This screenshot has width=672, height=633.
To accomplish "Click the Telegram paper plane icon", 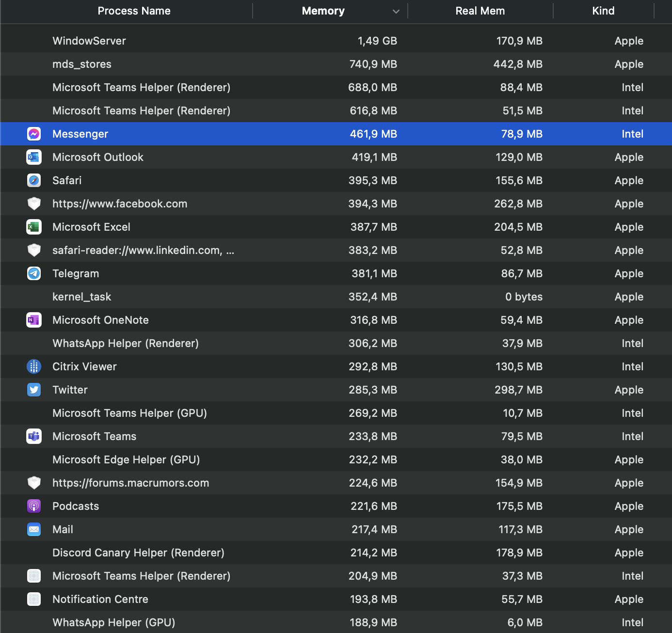I will (x=34, y=273).
